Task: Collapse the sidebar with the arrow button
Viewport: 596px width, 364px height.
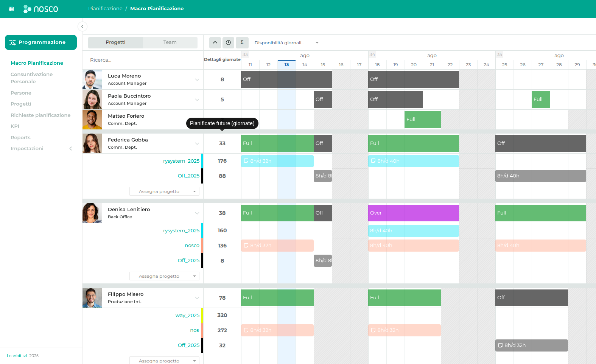Action: coord(82,26)
